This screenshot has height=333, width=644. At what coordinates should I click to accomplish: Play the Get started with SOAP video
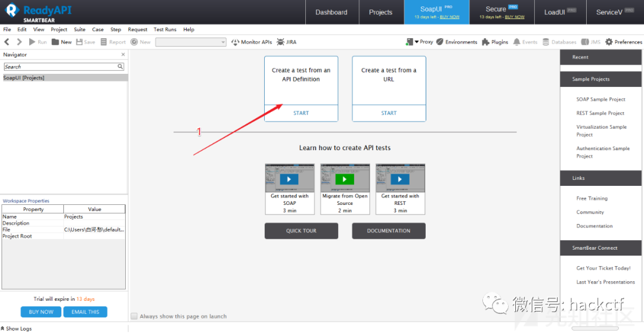click(x=290, y=179)
